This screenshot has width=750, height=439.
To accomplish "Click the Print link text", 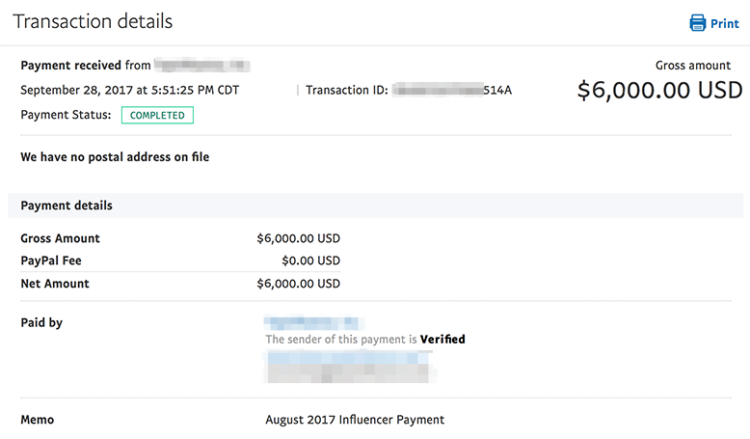I will point(725,23).
